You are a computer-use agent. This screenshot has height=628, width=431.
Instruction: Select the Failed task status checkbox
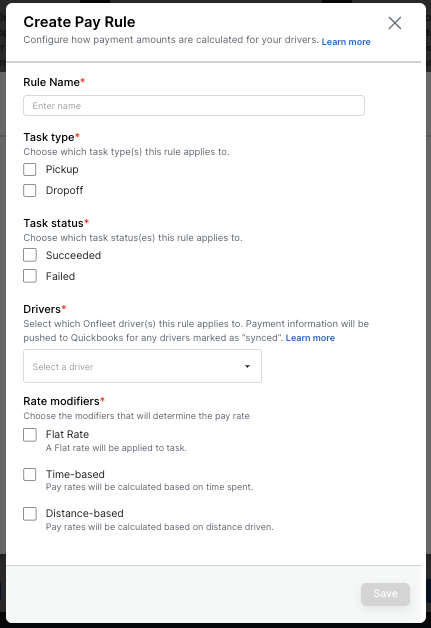coord(30,276)
